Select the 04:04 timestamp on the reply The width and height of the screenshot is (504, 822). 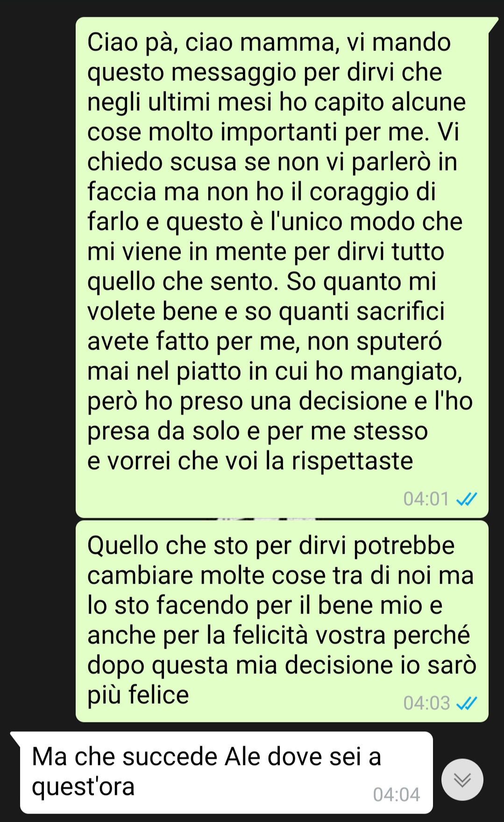pos(397,794)
